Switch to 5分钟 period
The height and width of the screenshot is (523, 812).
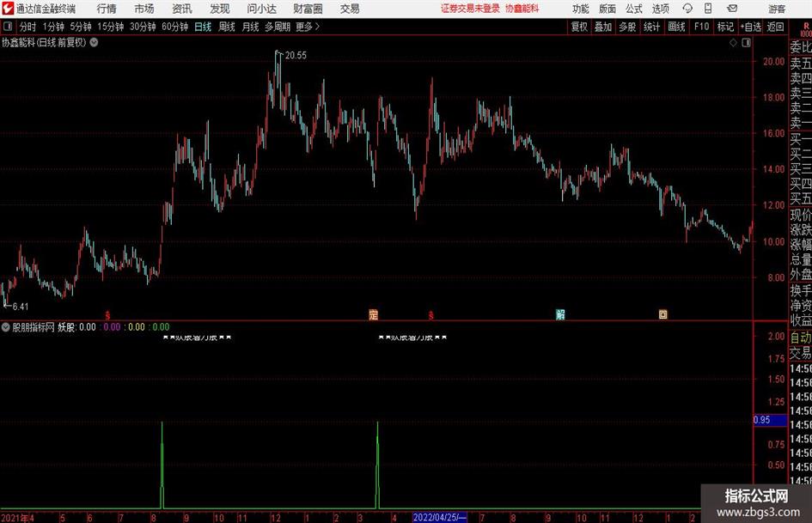click(x=81, y=27)
